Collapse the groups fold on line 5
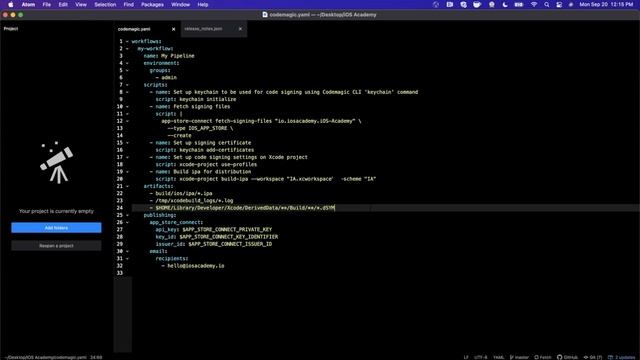Screen dimensions: 640x360 pyautogui.click(x=127, y=70)
